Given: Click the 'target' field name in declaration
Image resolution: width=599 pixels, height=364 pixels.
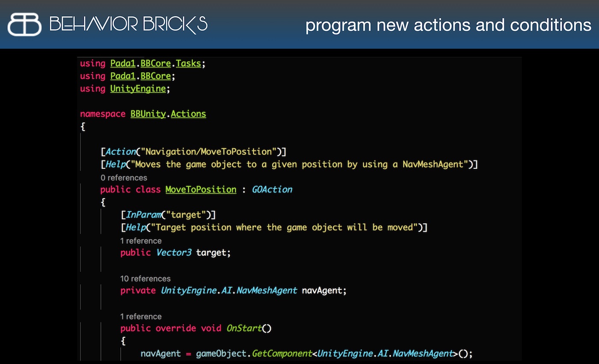Looking at the screenshot, I should pyautogui.click(x=211, y=253).
